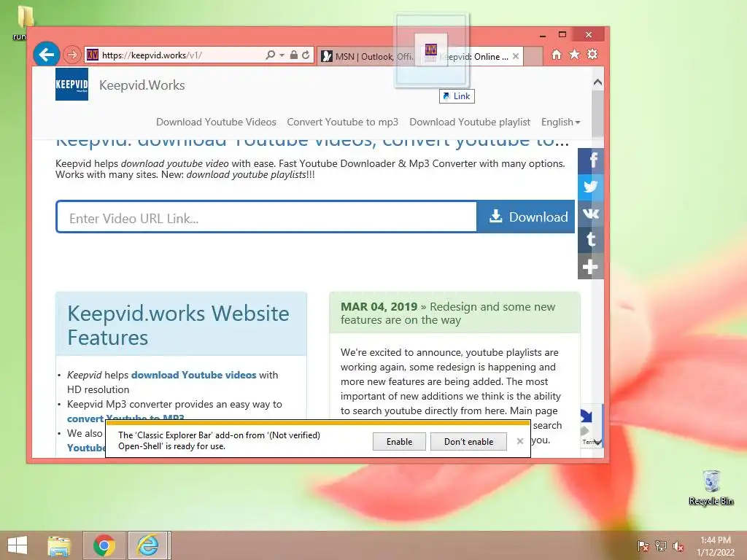Follow the download Youtube videos link
The width and height of the screenshot is (747, 560).
pyautogui.click(x=193, y=375)
